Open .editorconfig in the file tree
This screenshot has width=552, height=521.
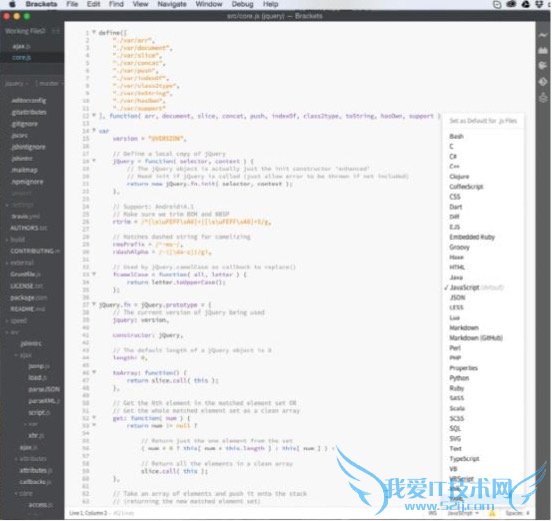(29, 101)
